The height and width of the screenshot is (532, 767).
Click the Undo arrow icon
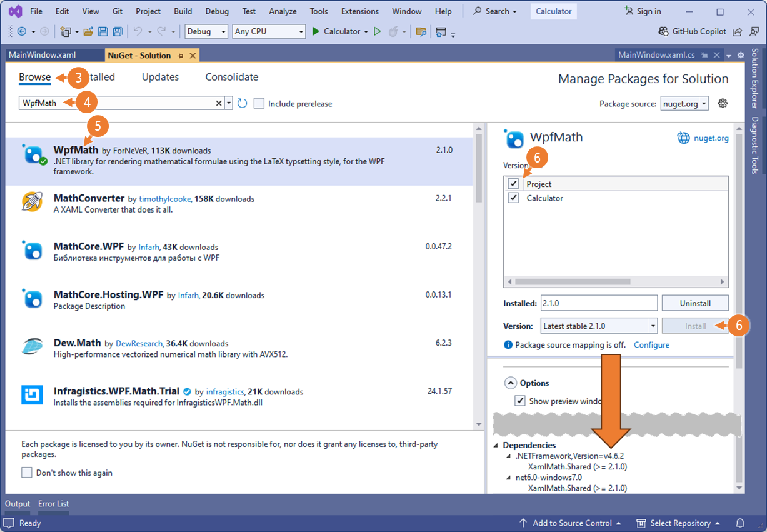point(138,31)
